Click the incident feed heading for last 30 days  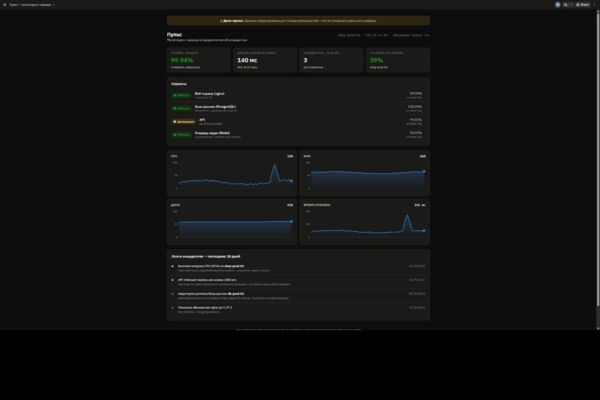206,256
